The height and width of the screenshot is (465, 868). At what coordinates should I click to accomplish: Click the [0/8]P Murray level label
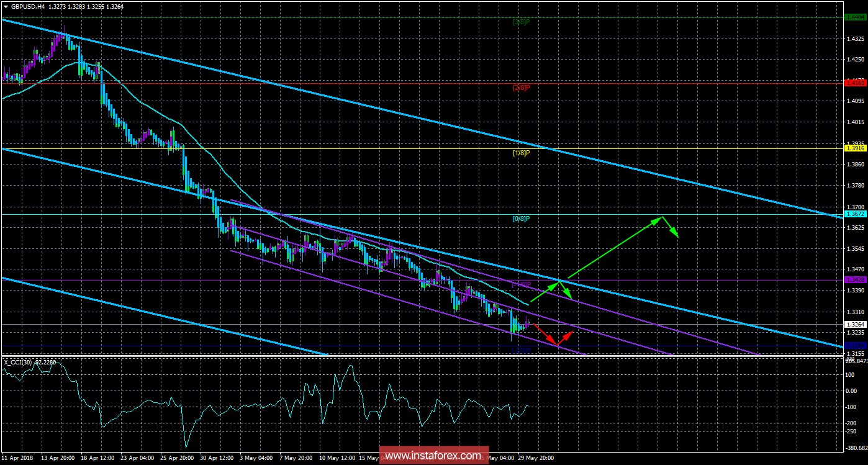(521, 219)
